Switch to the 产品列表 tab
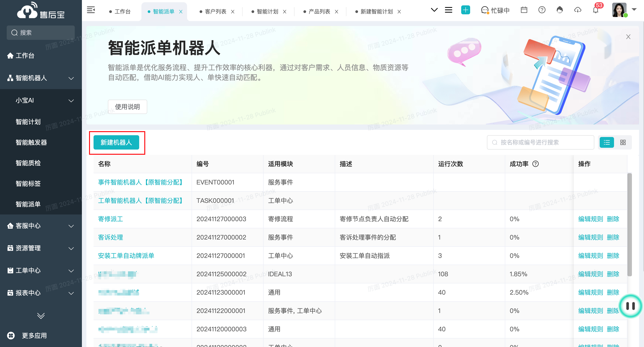The height and width of the screenshot is (347, 644). pos(316,11)
